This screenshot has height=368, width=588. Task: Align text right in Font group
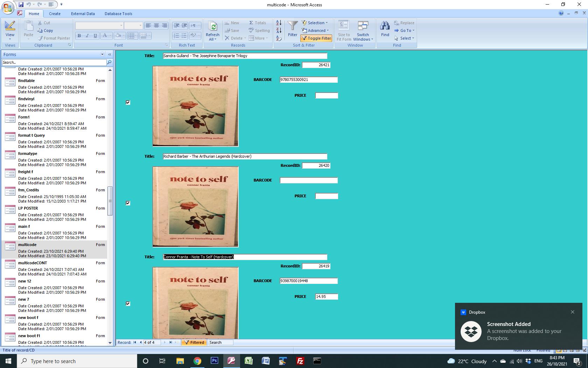[x=164, y=26]
